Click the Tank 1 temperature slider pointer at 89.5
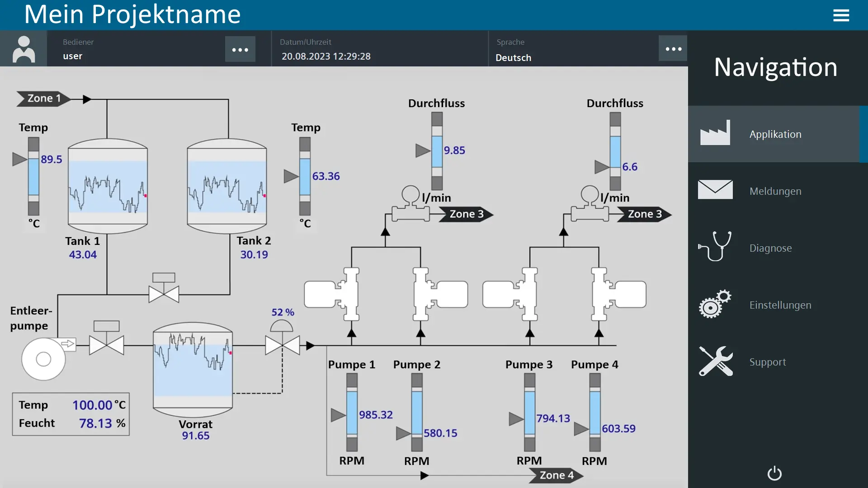This screenshot has width=868, height=488. tap(19, 159)
